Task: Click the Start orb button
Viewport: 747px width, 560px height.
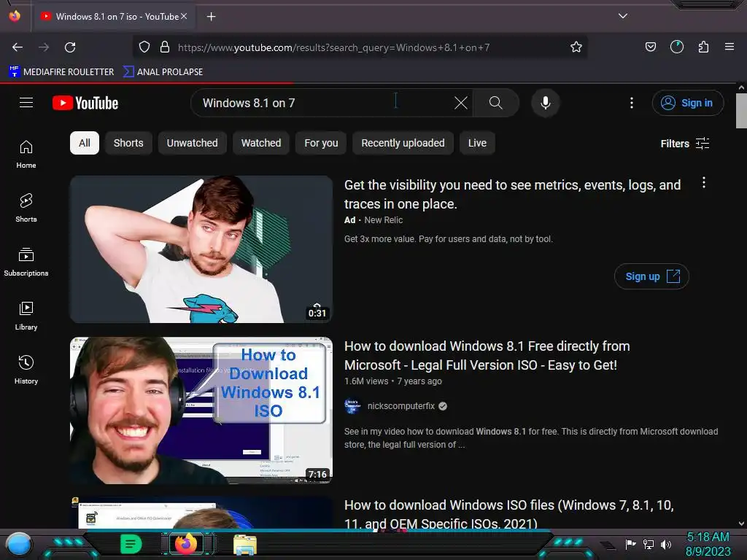Action: click(x=19, y=545)
